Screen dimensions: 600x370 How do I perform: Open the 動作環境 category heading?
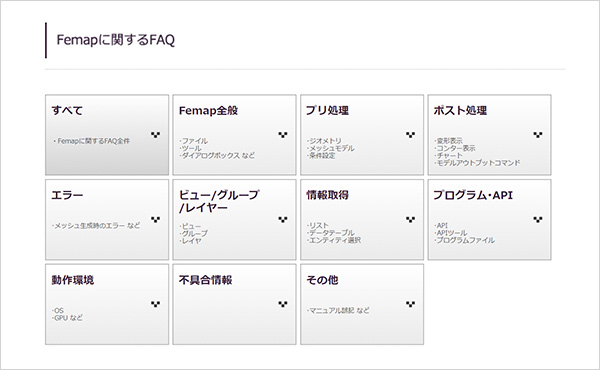click(x=73, y=280)
